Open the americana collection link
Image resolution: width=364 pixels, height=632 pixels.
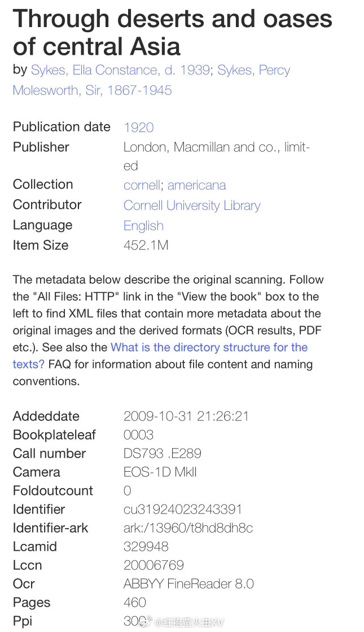click(x=197, y=186)
